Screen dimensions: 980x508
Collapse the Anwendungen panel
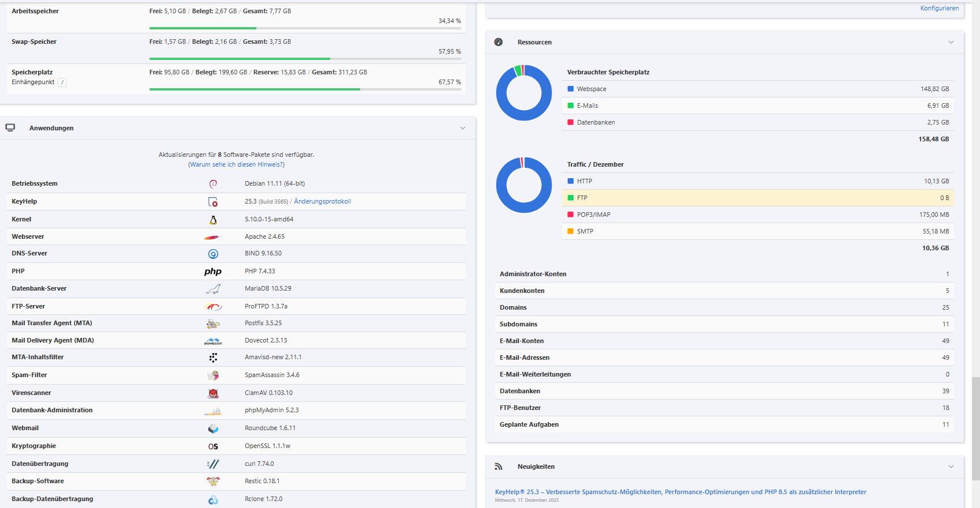coord(462,128)
